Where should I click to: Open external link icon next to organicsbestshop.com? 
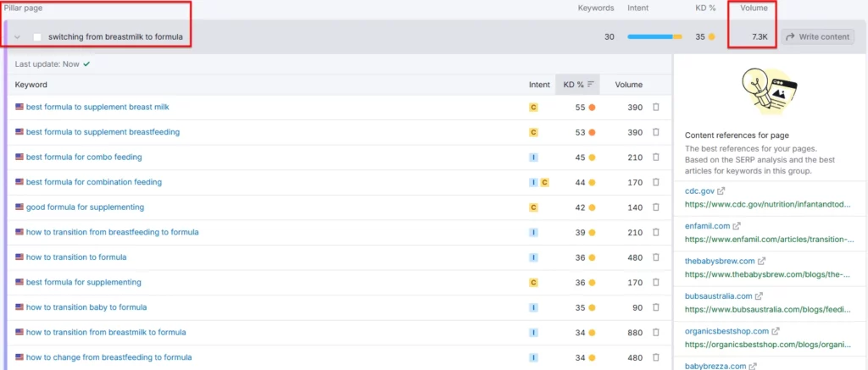click(x=776, y=331)
